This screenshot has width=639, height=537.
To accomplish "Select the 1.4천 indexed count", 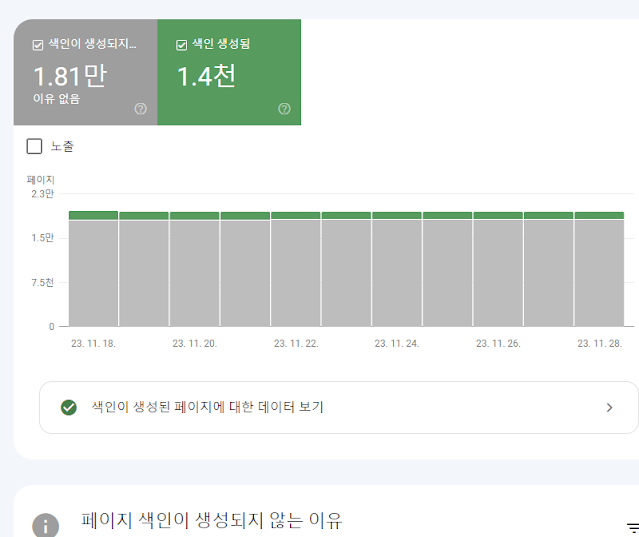I will point(207,76).
